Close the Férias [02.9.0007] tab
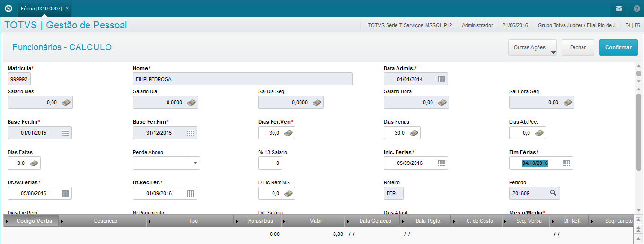The width and height of the screenshot is (644, 244). point(67,9)
